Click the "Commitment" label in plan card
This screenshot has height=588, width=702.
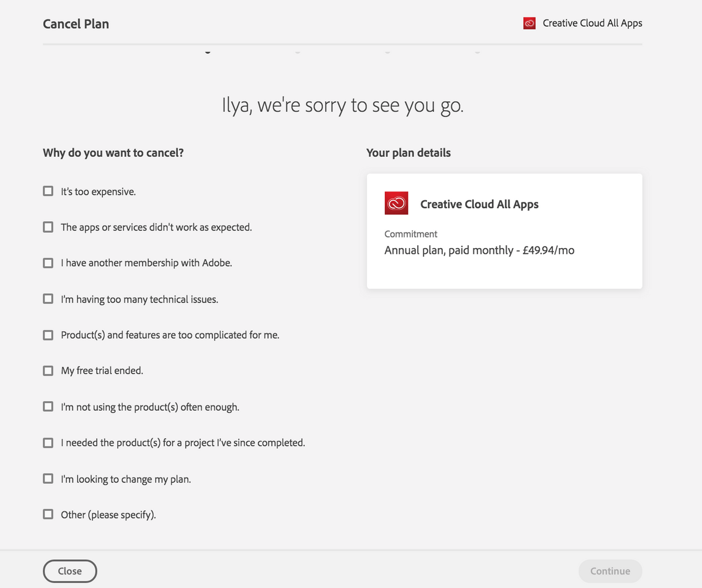coord(411,234)
